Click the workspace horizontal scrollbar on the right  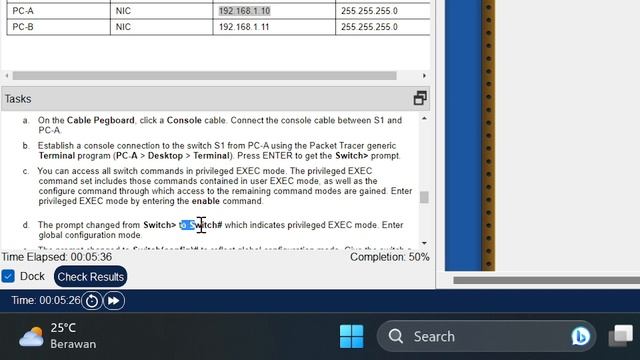(x=547, y=280)
